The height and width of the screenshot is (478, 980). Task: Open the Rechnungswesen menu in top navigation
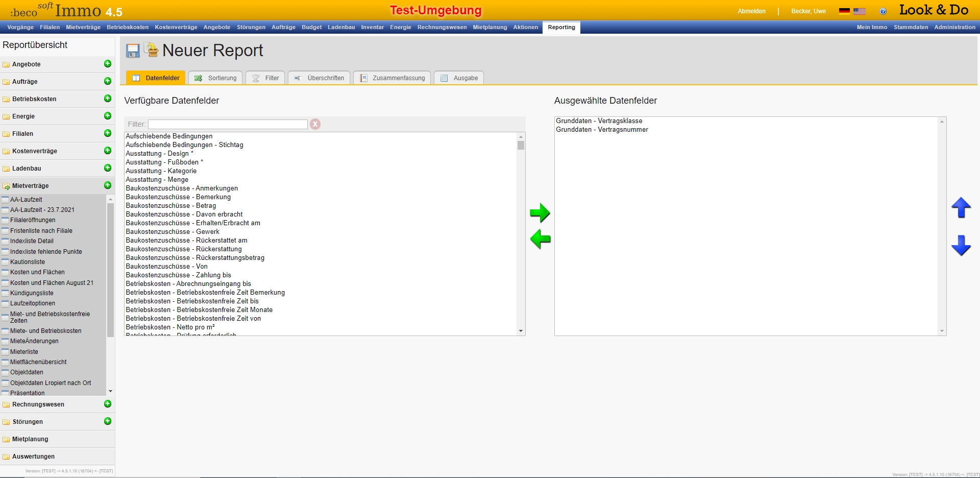(x=442, y=28)
